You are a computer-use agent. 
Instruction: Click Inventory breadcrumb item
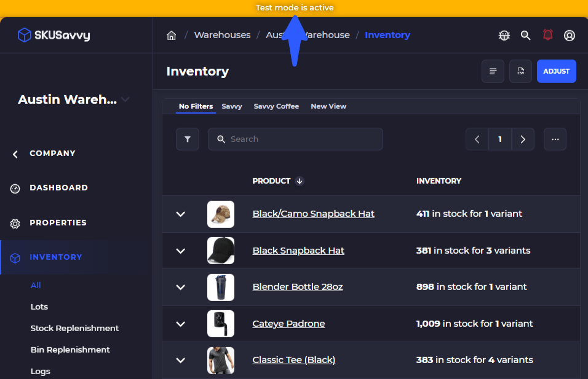click(x=387, y=35)
